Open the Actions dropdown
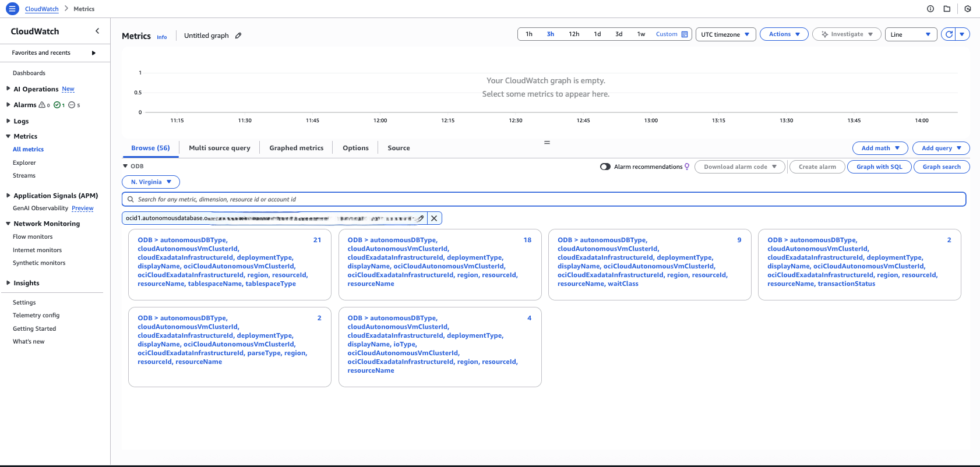The width and height of the screenshot is (980, 467). click(784, 34)
